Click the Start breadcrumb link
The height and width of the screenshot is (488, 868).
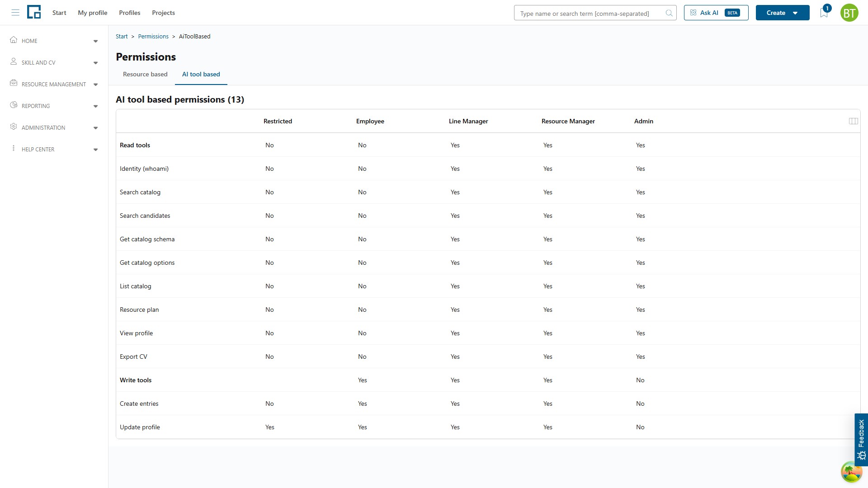tap(122, 36)
